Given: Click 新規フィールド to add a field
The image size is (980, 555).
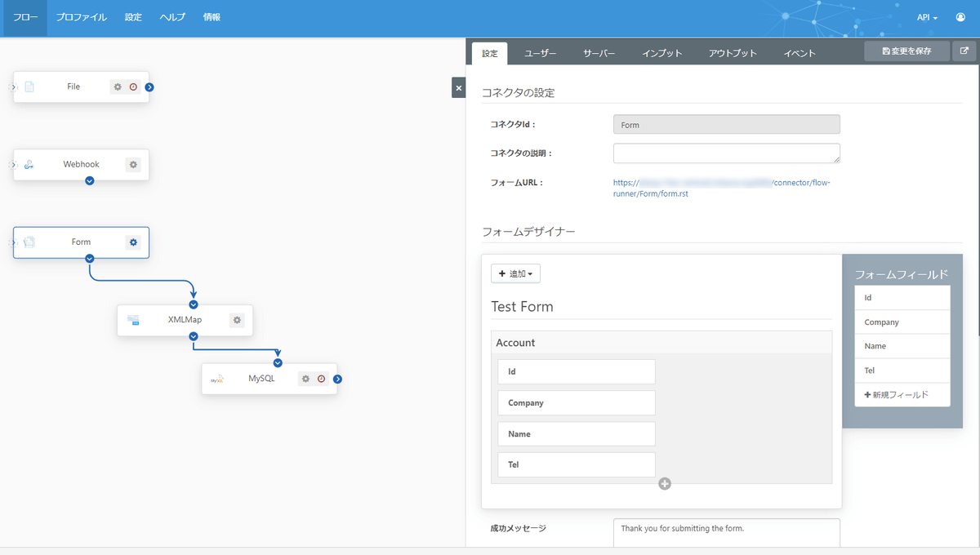Looking at the screenshot, I should pyautogui.click(x=902, y=394).
